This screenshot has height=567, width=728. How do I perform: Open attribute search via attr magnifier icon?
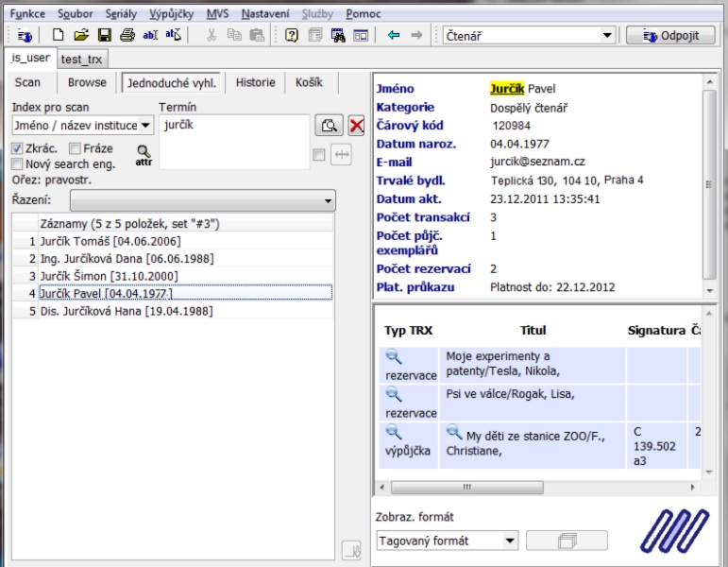click(x=144, y=154)
